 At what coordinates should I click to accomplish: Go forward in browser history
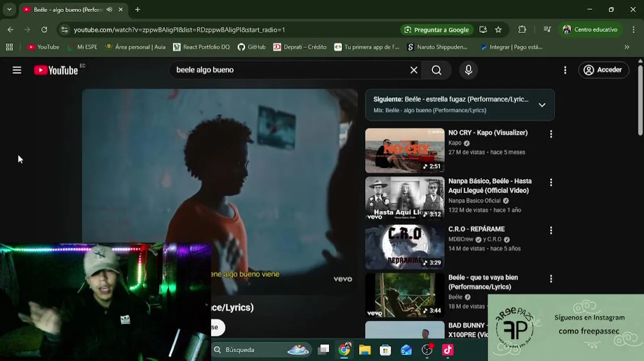click(x=27, y=30)
